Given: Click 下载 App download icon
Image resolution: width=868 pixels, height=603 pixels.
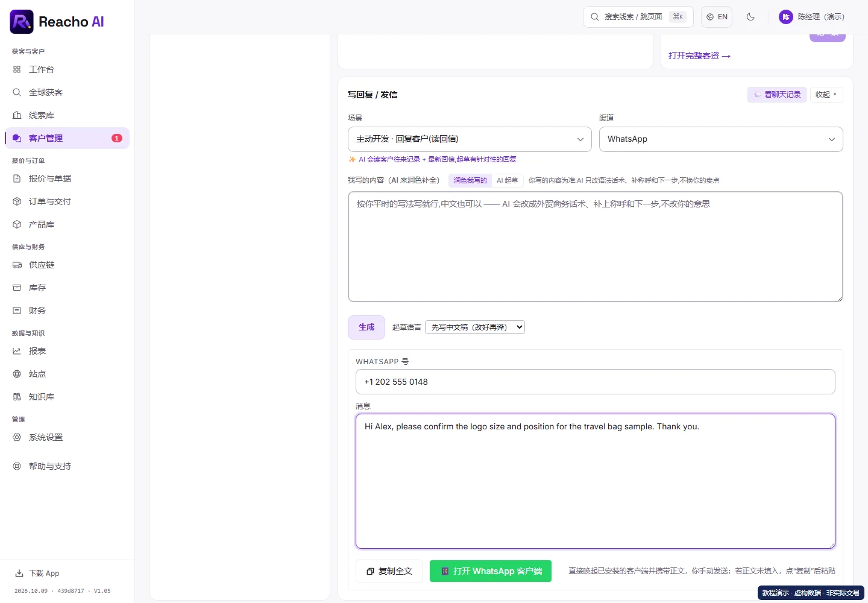Looking at the screenshot, I should (19, 573).
